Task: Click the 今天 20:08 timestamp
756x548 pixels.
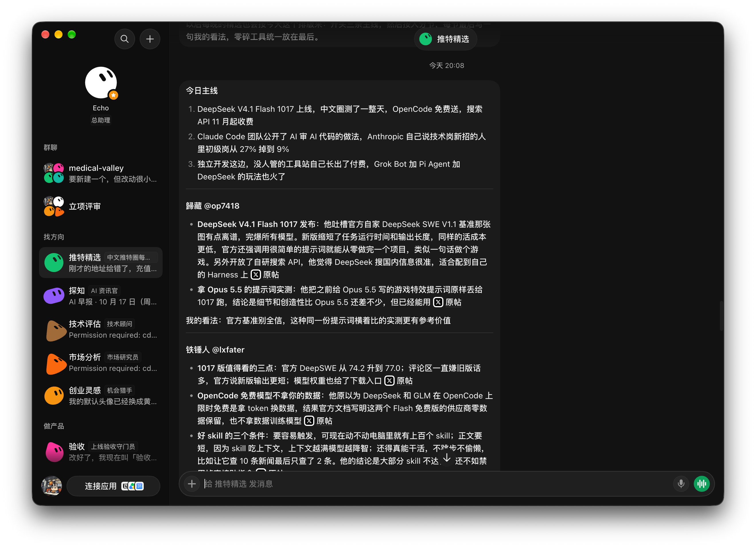Action: click(446, 65)
